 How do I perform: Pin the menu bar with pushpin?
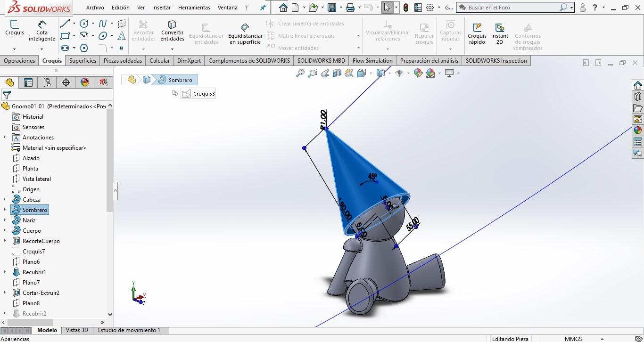263,8
